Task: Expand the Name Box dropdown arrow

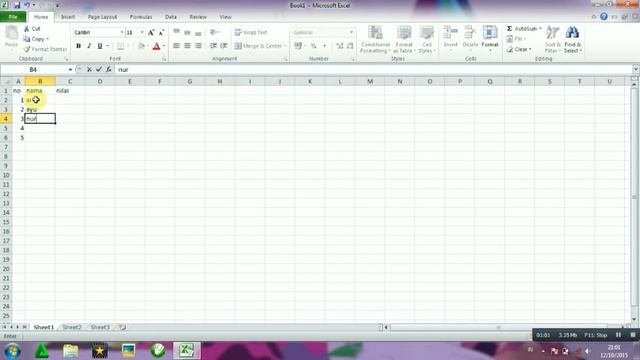Action: tap(70, 70)
